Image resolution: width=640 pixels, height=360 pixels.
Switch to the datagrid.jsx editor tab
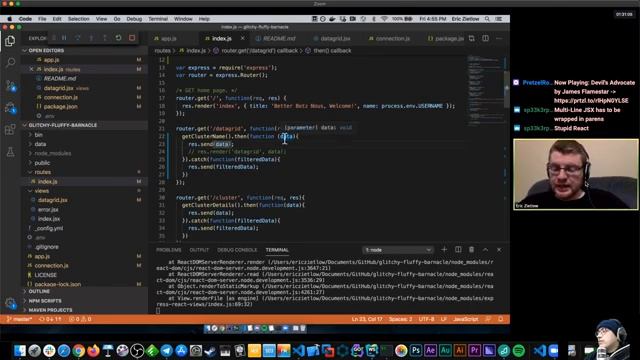pos(335,38)
